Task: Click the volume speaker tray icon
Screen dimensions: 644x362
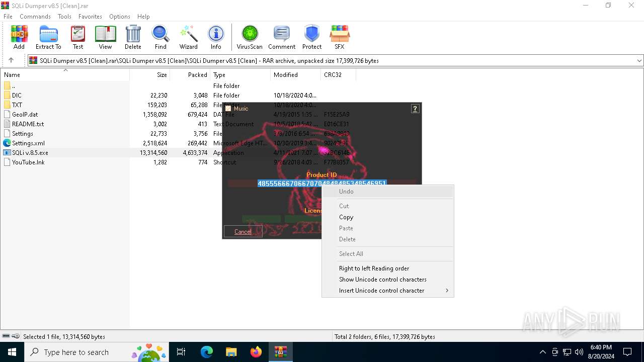Action: coord(579,352)
